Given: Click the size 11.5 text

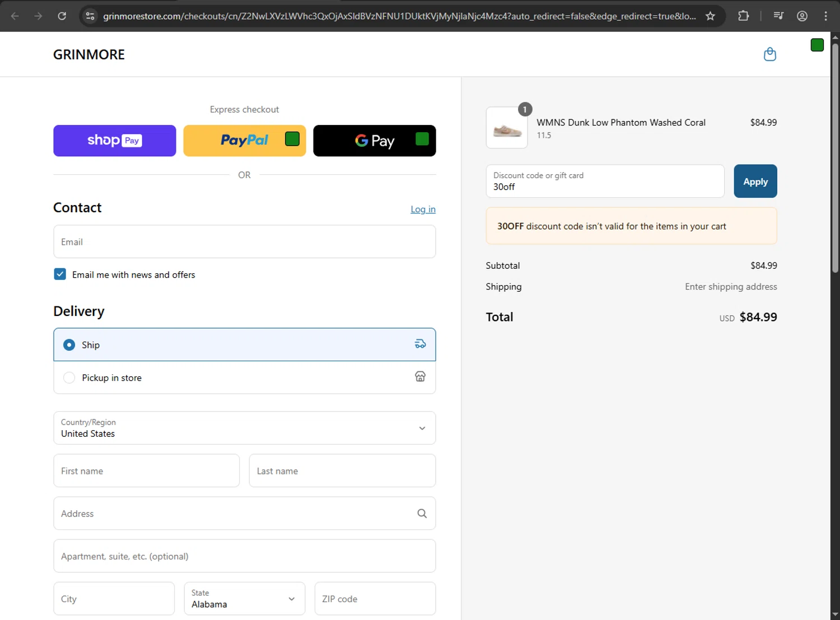Looking at the screenshot, I should [544, 135].
